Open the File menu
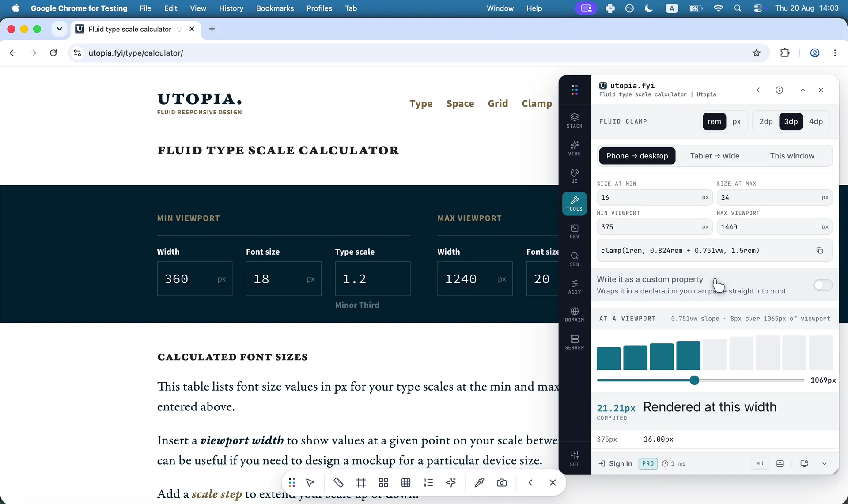The width and height of the screenshot is (848, 504). (x=145, y=8)
